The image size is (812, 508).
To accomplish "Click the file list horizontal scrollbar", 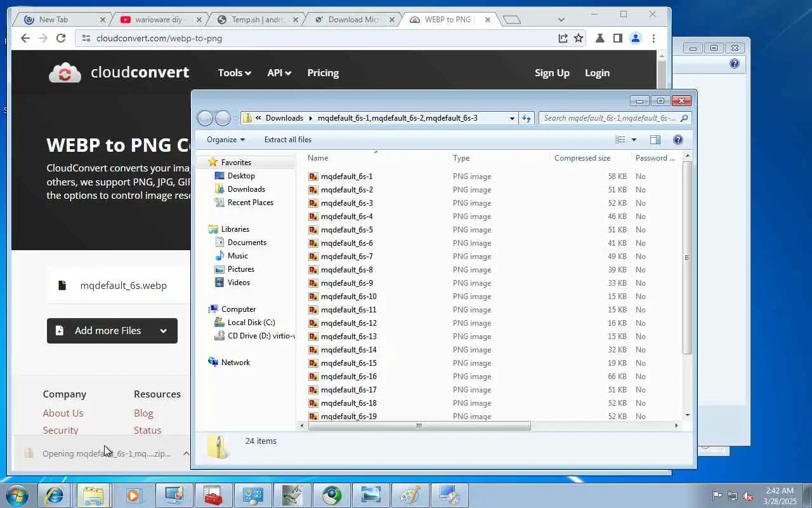I will [x=419, y=426].
